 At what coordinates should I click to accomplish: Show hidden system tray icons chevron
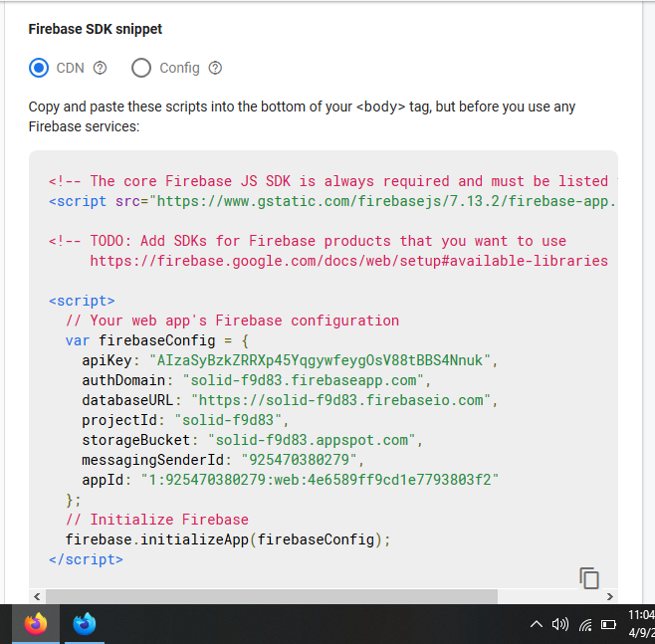point(537,625)
